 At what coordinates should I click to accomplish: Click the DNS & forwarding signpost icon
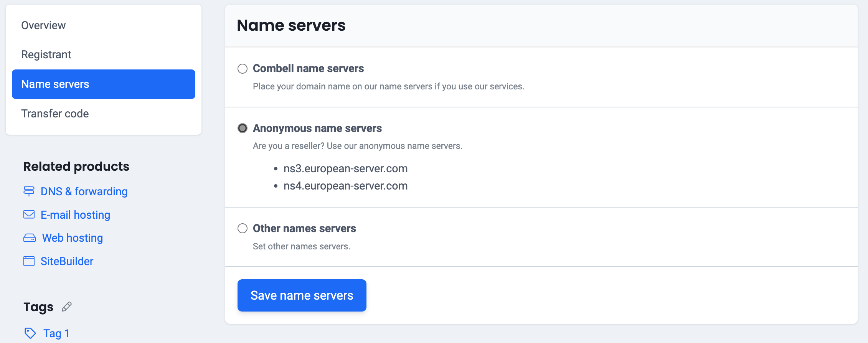point(29,191)
